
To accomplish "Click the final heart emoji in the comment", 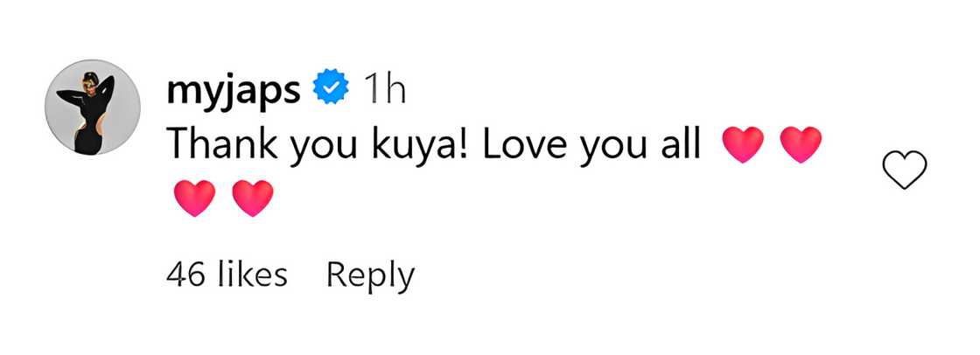I will pyautogui.click(x=253, y=198).
